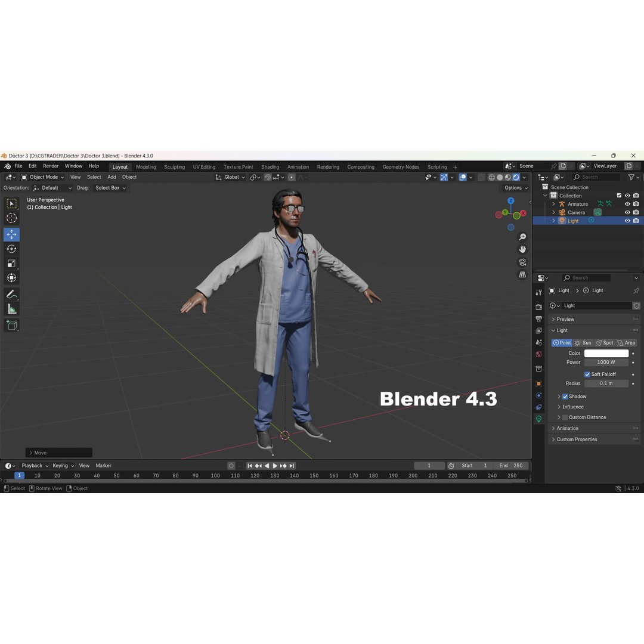644x644 pixels.
Task: Open the Render menu
Action: point(51,166)
